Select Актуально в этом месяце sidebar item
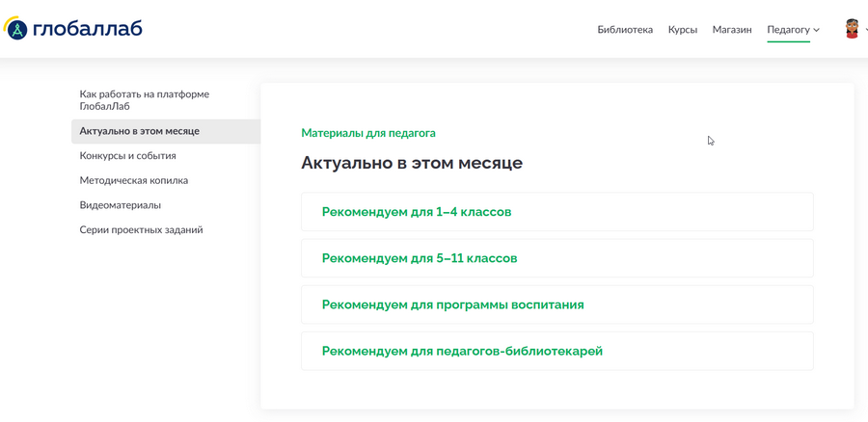This screenshot has width=868, height=422. click(166, 131)
